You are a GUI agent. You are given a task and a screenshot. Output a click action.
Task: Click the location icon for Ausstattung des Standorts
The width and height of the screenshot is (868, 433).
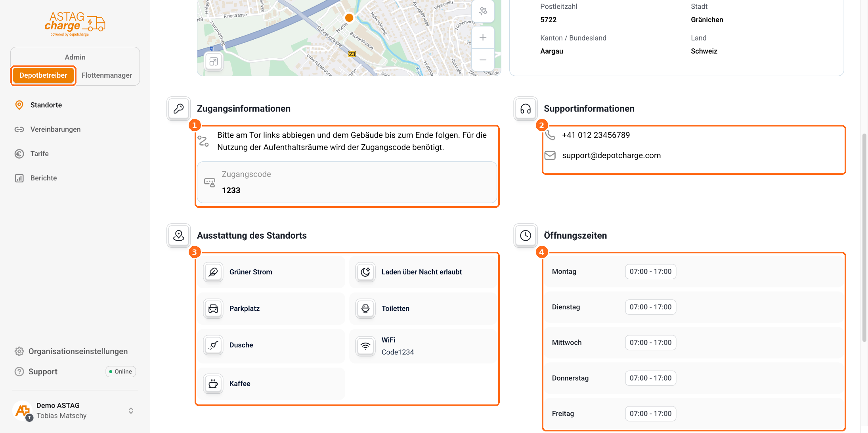pos(179,236)
